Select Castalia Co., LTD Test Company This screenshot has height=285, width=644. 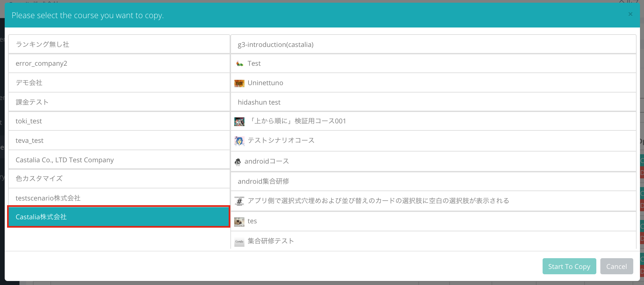click(x=119, y=160)
